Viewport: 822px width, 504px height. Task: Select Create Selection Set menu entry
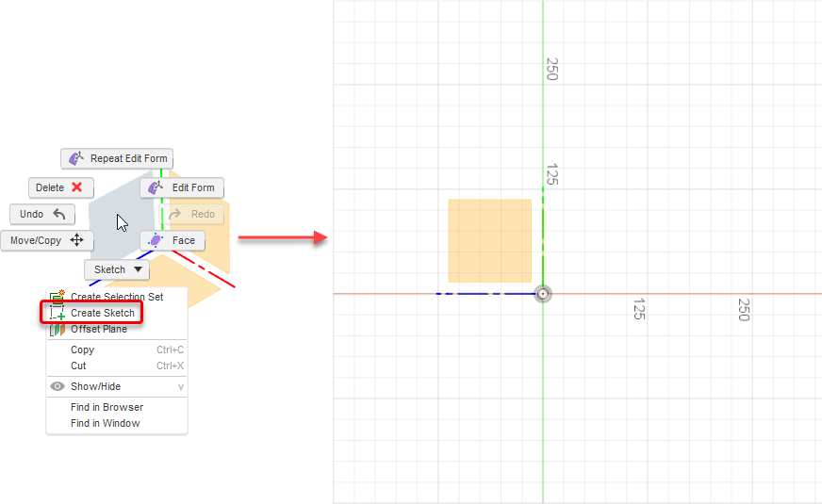tap(117, 297)
